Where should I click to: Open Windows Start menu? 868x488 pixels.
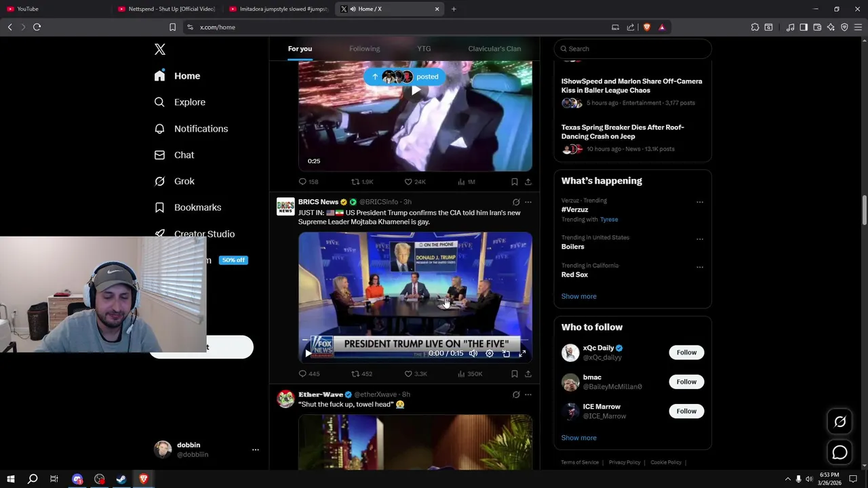pyautogui.click(x=10, y=479)
